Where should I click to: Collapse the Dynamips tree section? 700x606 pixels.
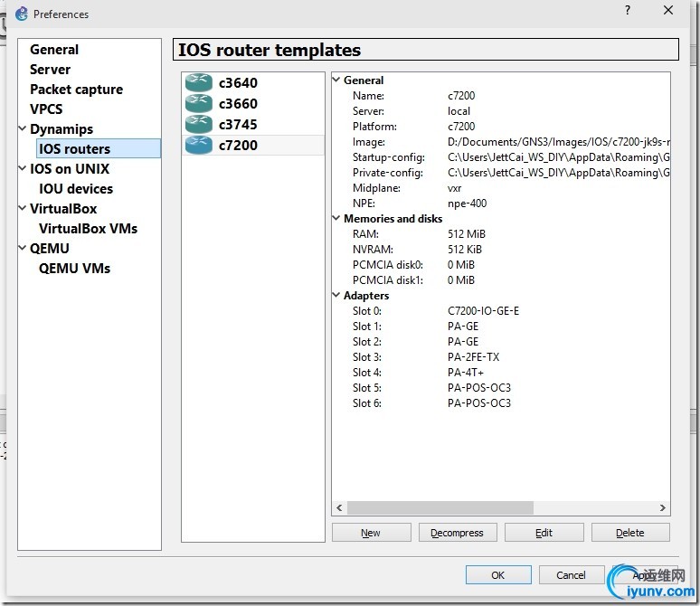coord(23,128)
